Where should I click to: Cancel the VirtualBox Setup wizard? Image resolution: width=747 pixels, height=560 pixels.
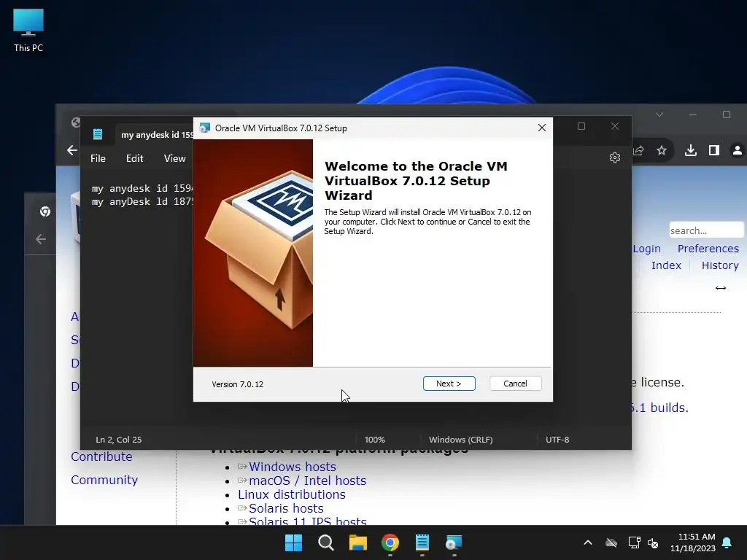click(x=515, y=384)
